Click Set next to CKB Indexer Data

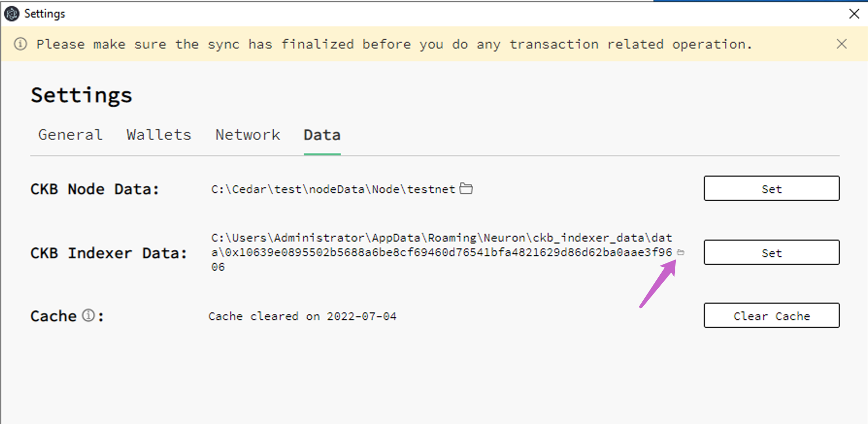(771, 252)
